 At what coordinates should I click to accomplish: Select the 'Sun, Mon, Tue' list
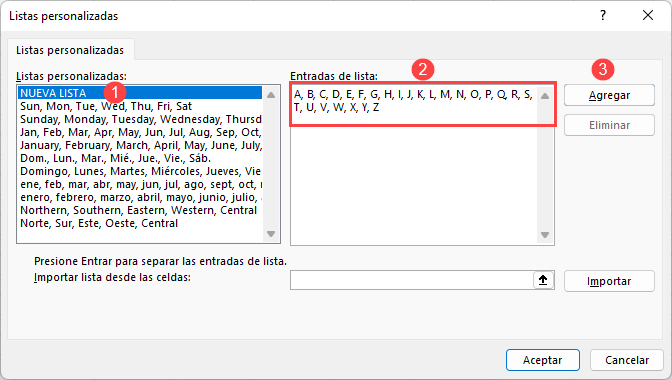click(140, 106)
